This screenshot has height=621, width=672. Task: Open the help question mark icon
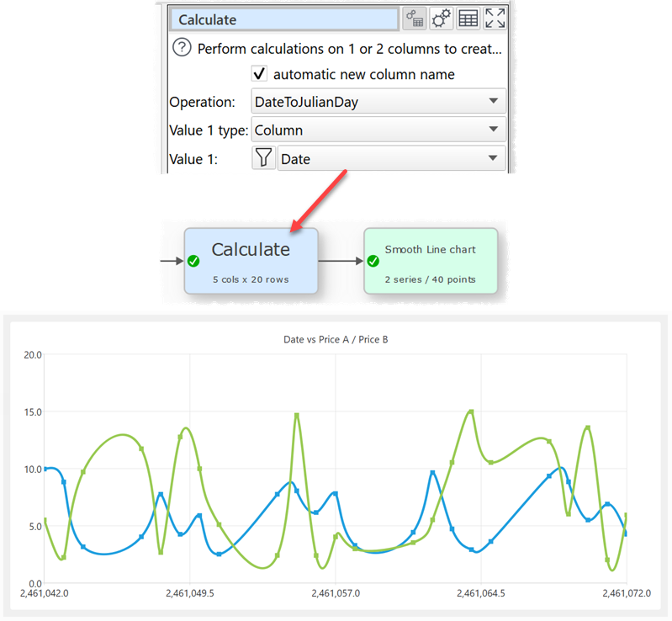[x=182, y=47]
